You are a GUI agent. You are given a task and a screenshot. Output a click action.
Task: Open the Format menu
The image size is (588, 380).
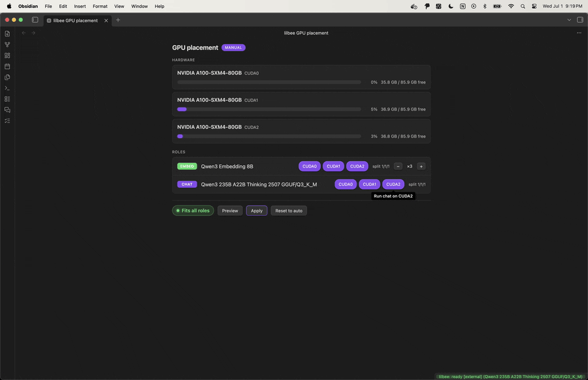coord(100,6)
